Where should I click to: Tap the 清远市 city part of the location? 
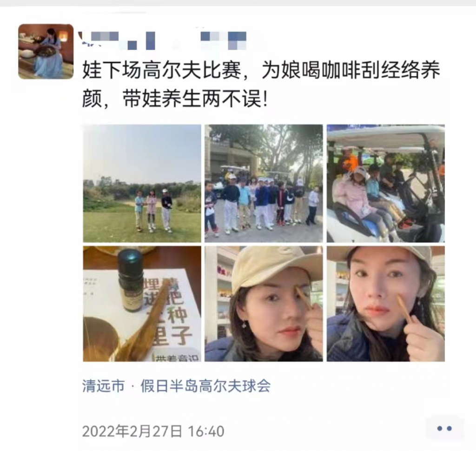[104, 386]
